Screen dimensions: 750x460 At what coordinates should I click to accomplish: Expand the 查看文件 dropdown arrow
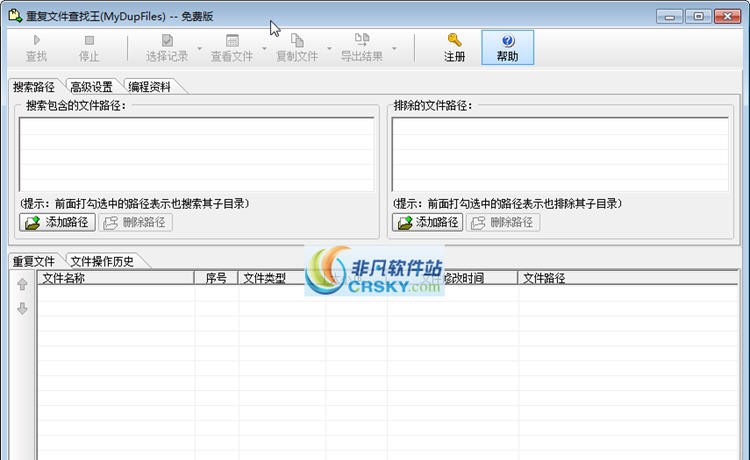264,48
